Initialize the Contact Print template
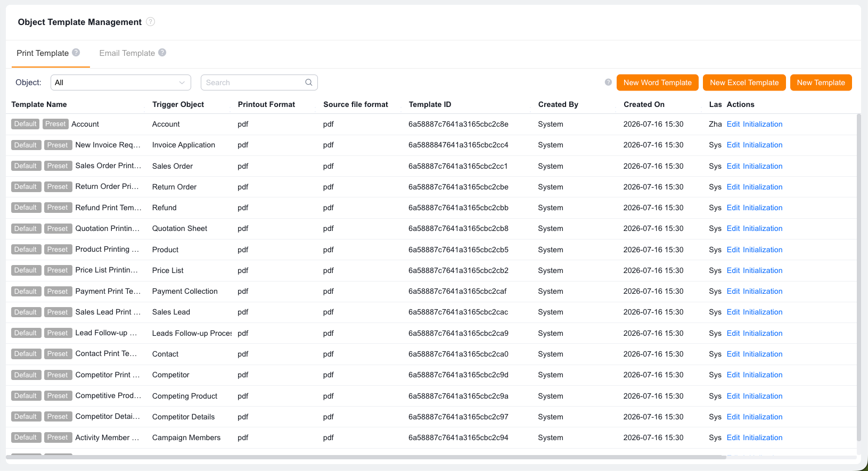 (763, 354)
